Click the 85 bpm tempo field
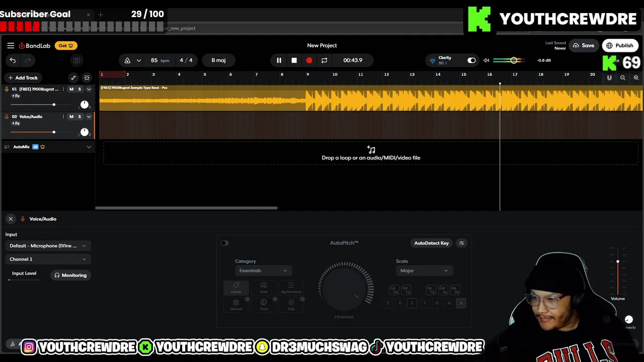This screenshot has width=644, height=362. [x=159, y=60]
